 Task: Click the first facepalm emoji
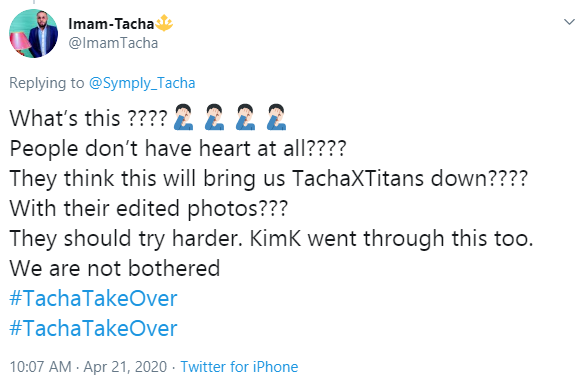pos(183,118)
